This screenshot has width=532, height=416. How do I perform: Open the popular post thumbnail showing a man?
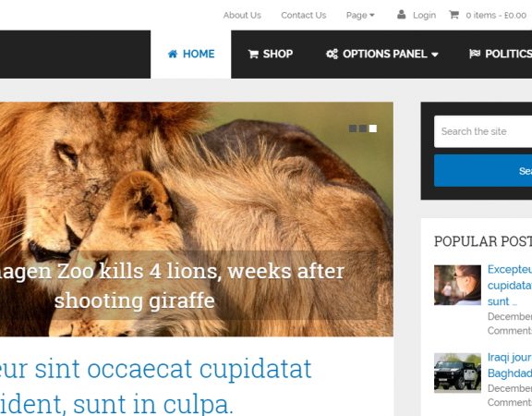pos(457,285)
